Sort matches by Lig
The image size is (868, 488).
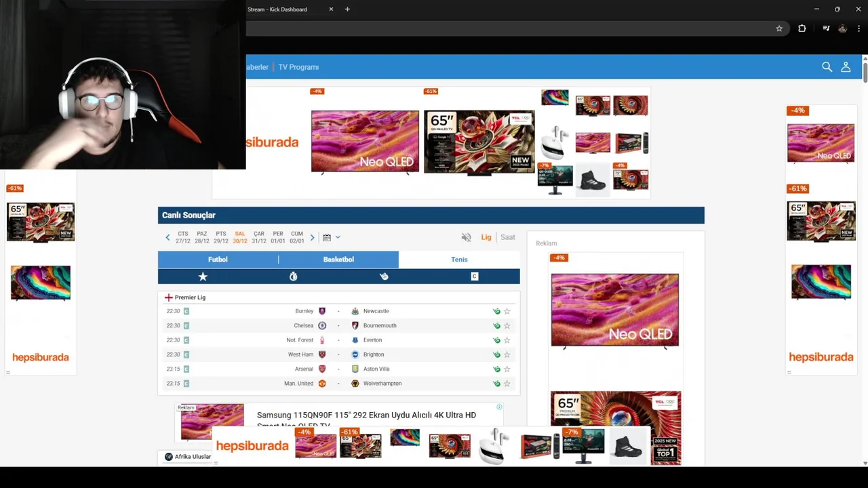click(486, 237)
